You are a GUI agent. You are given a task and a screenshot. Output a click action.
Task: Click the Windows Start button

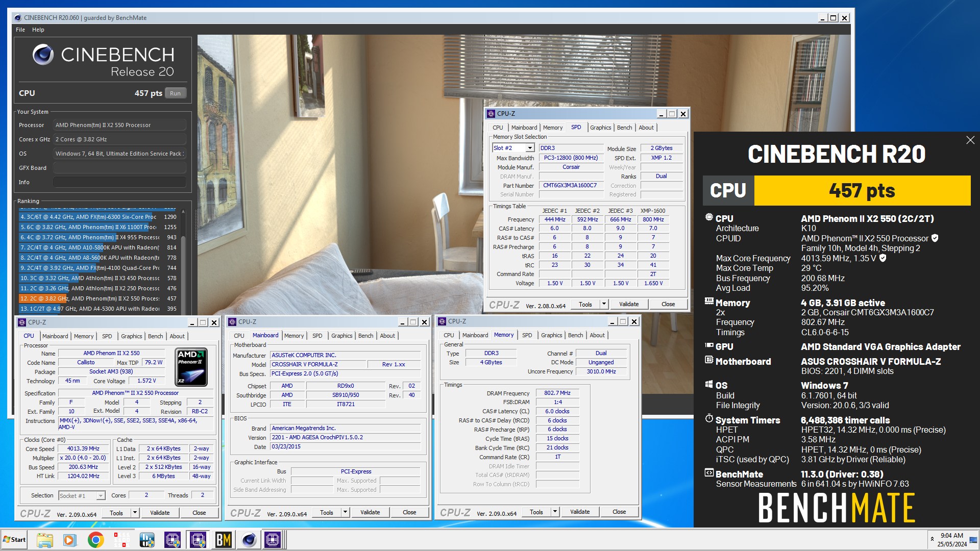14,540
